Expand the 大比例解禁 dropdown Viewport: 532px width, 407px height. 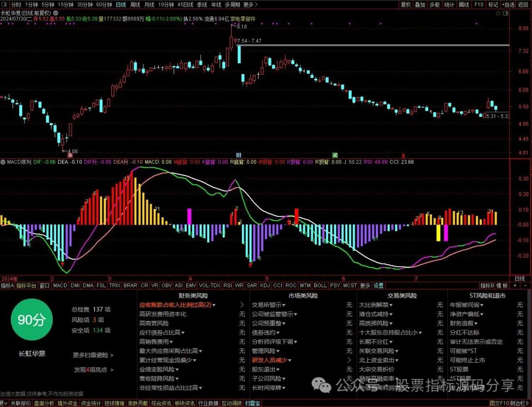376,305
